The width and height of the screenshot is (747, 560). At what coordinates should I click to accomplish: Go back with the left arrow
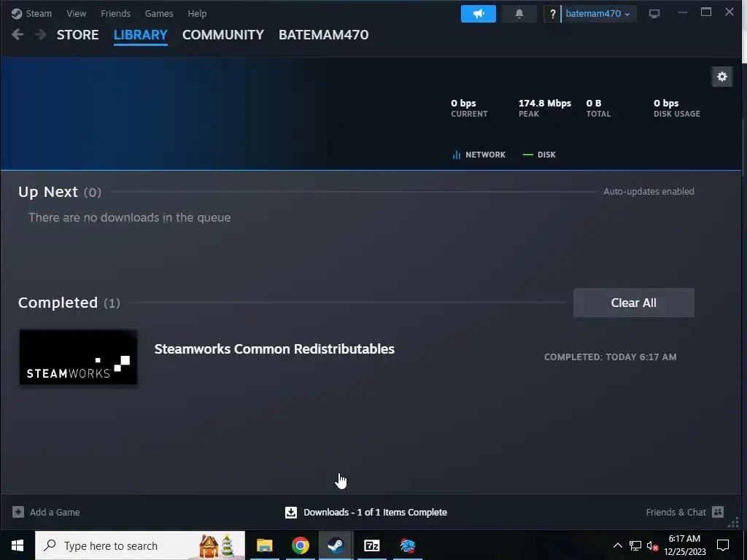[18, 35]
